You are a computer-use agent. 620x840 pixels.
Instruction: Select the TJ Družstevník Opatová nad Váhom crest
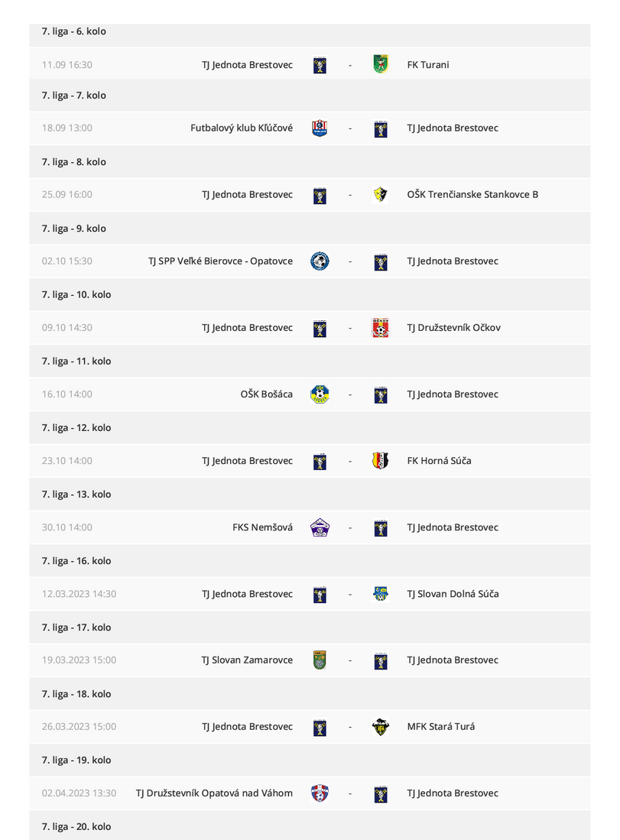click(320, 793)
